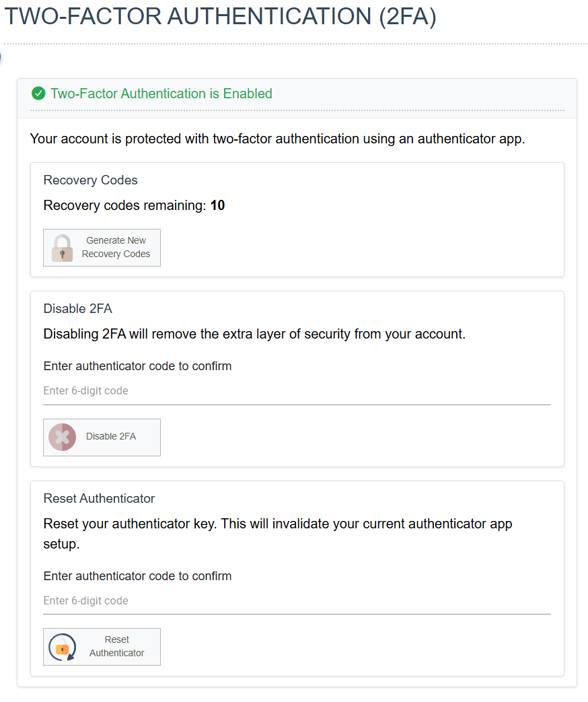
Task: Click the Reset Authenticator button
Action: tap(102, 647)
